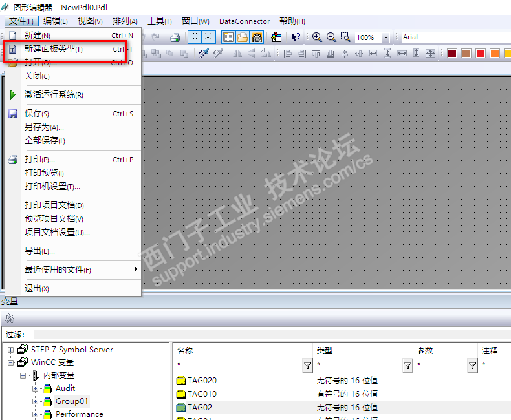Toggle snap to grid button
Viewport: 511px width, 420px height.
tap(208, 37)
